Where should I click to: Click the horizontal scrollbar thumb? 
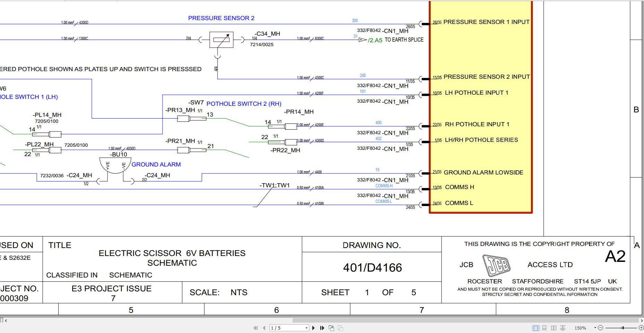click(x=466, y=321)
